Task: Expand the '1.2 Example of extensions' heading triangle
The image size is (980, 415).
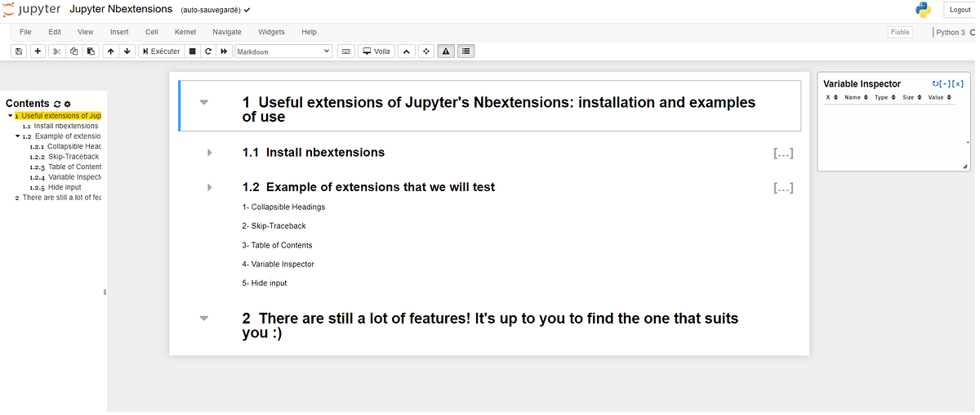Action: (x=210, y=187)
